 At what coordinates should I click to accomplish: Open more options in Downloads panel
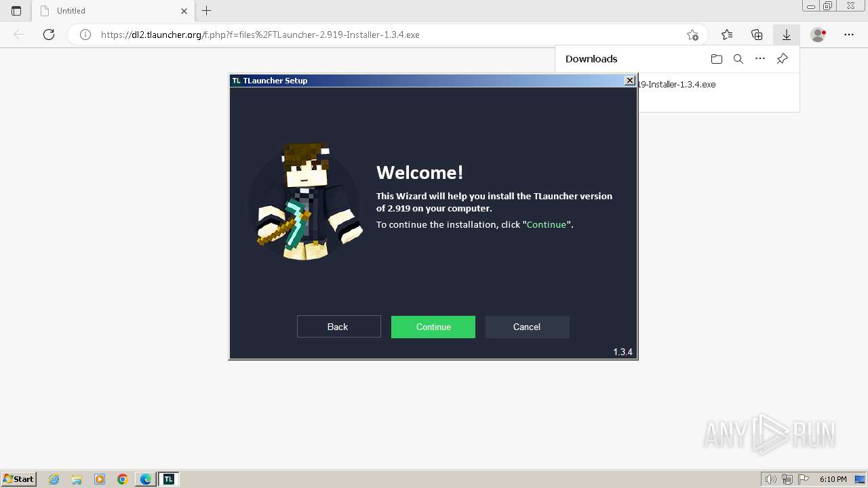(760, 59)
